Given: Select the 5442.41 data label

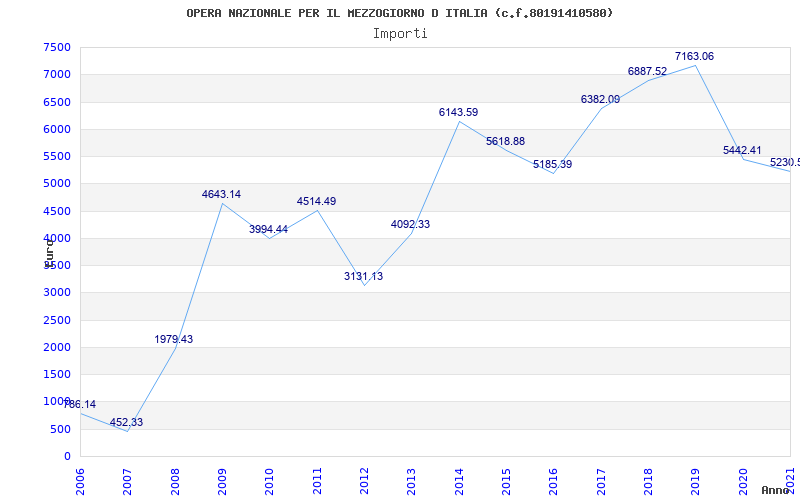Looking at the screenshot, I should click(x=742, y=151).
